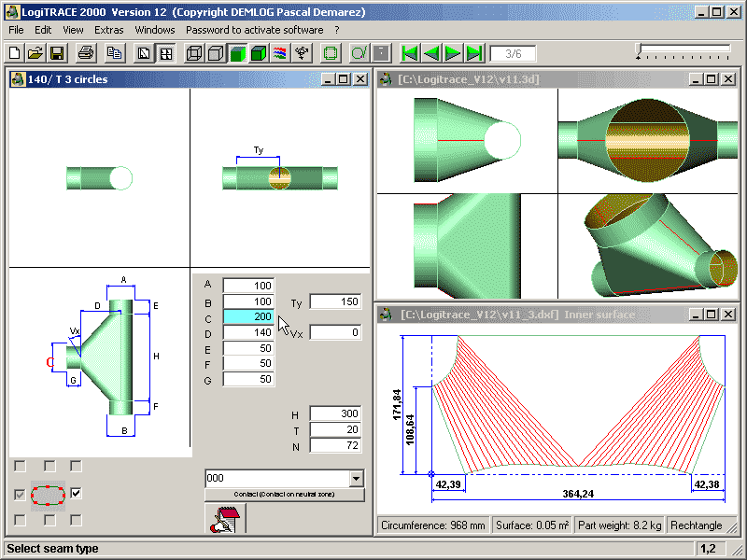Click the N field showing 72
This screenshot has width=747, height=560.
pyautogui.click(x=335, y=445)
